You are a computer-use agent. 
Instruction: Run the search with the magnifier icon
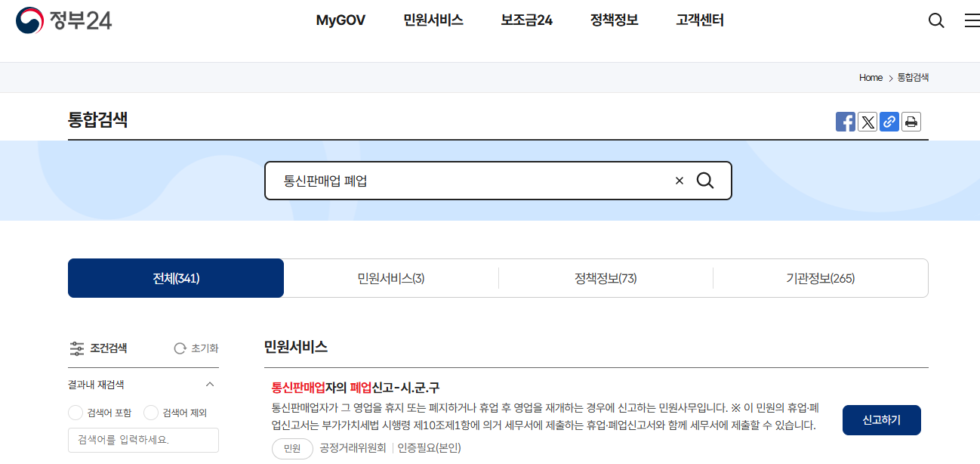coord(705,181)
